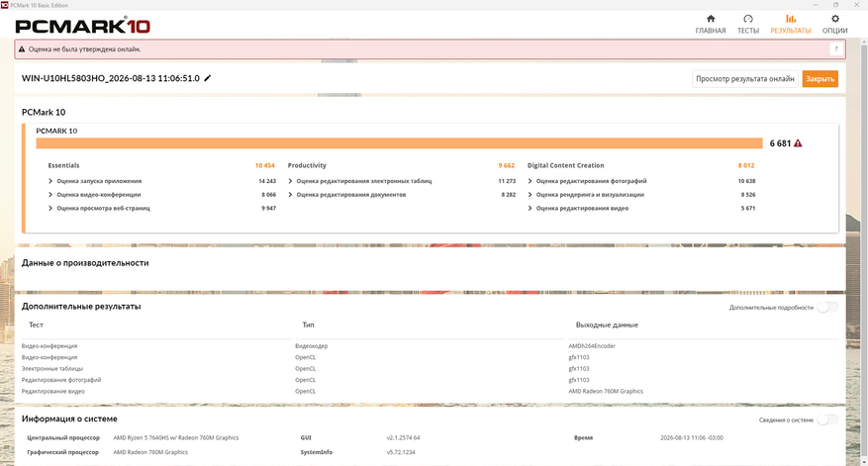Click the question mark help icon in warning

tap(836, 49)
